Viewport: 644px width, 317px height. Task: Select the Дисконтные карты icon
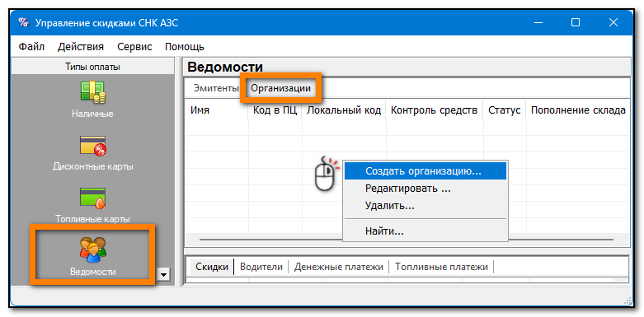(92, 146)
